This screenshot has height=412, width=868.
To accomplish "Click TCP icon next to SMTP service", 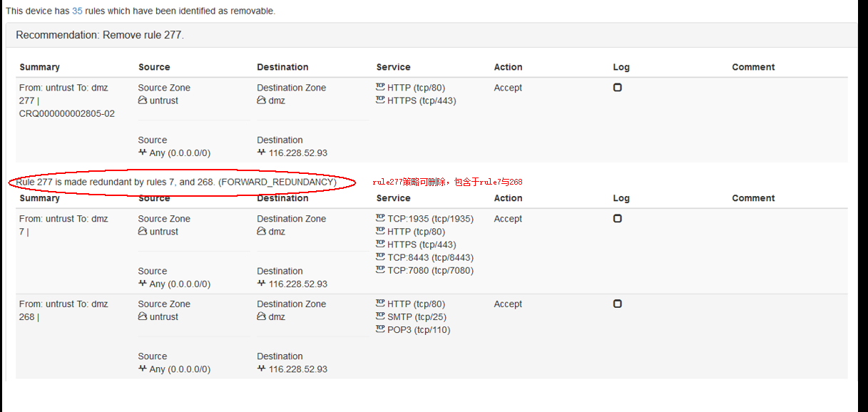I will pos(380,316).
